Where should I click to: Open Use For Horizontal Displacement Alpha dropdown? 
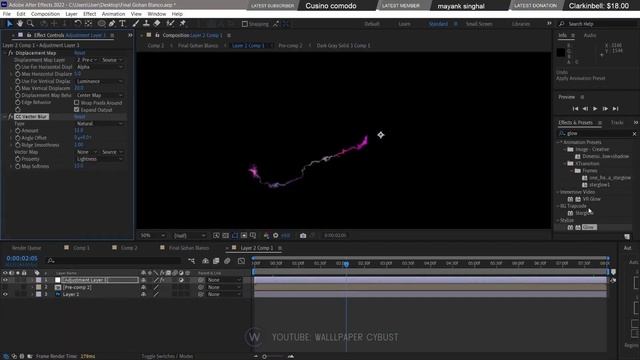99,67
